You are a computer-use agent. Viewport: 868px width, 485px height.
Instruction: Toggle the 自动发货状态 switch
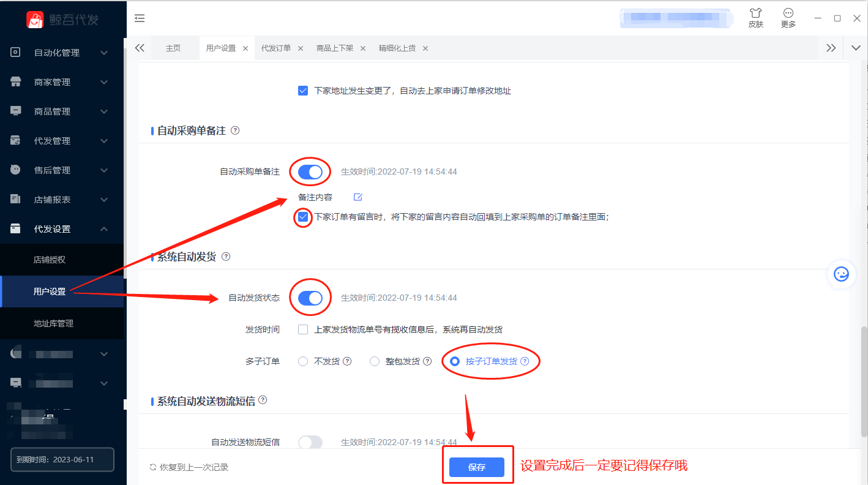point(310,298)
